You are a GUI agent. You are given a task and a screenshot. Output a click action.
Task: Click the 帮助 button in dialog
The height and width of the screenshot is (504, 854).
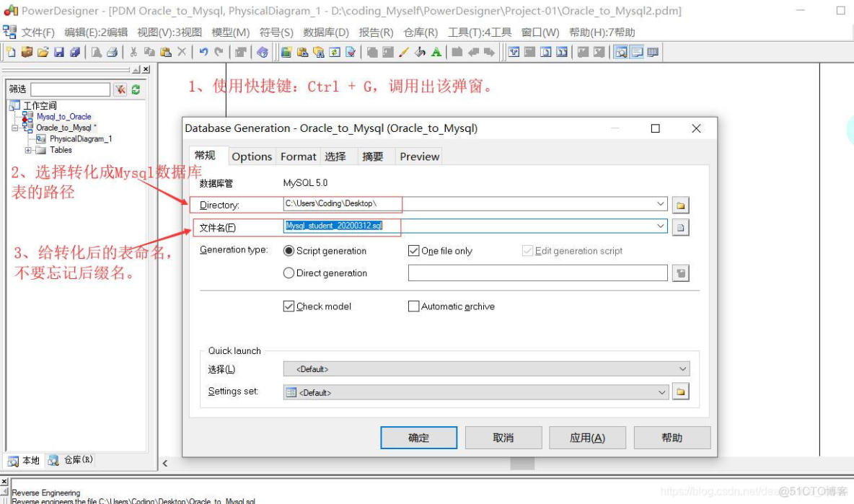coord(672,438)
